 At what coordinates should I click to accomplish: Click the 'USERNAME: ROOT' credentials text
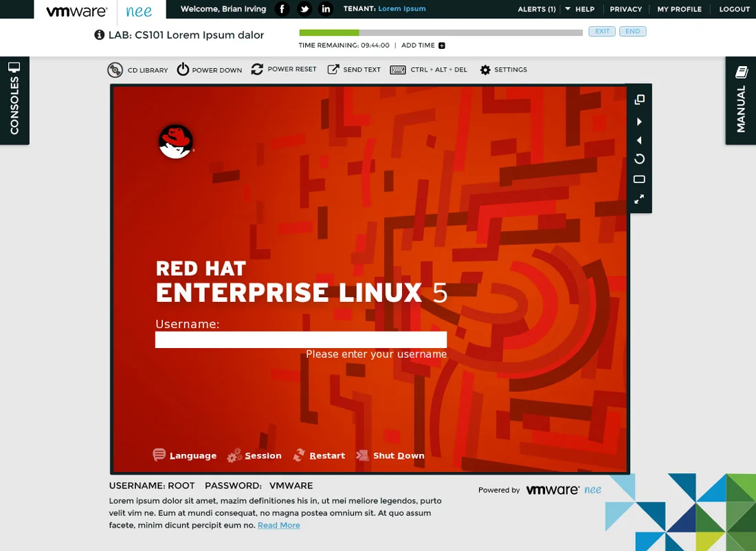152,486
